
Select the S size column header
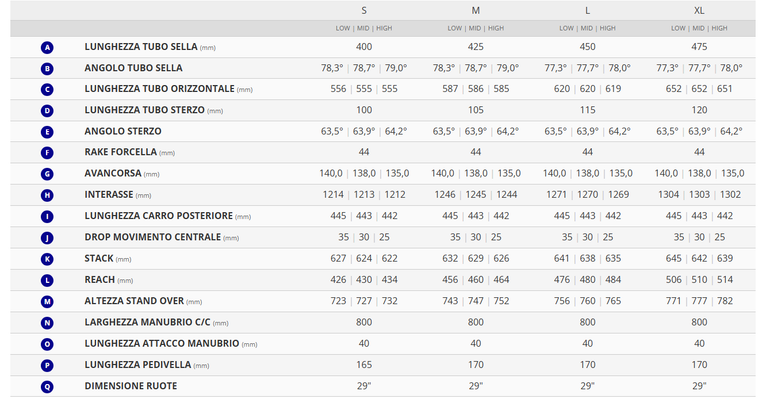(x=364, y=11)
